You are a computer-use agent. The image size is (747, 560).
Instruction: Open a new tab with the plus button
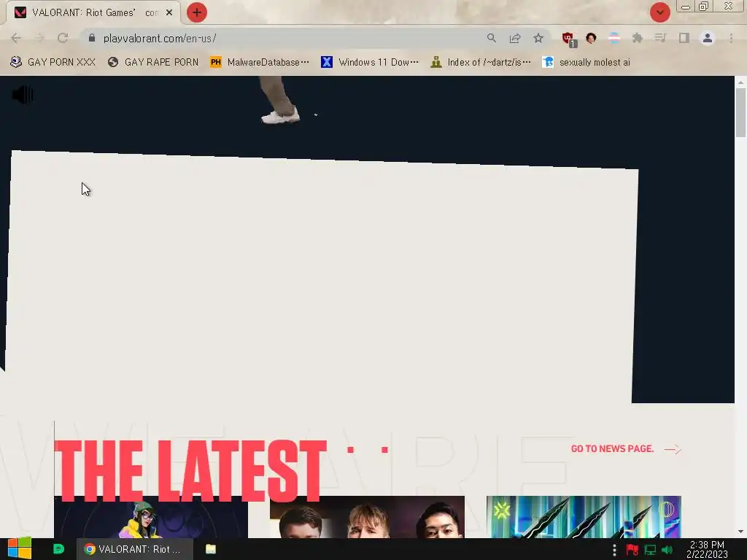197,12
